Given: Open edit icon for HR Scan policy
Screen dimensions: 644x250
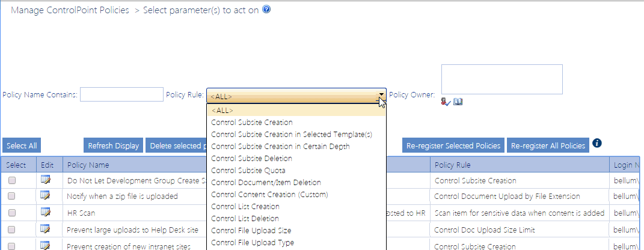Looking at the screenshot, I should [x=46, y=212].
